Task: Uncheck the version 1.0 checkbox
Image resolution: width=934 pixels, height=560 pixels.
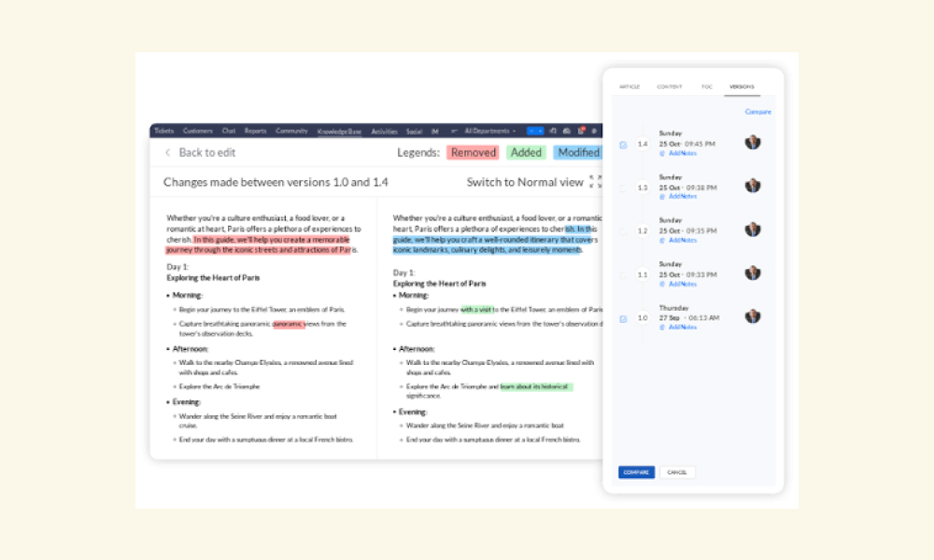Action: click(623, 319)
